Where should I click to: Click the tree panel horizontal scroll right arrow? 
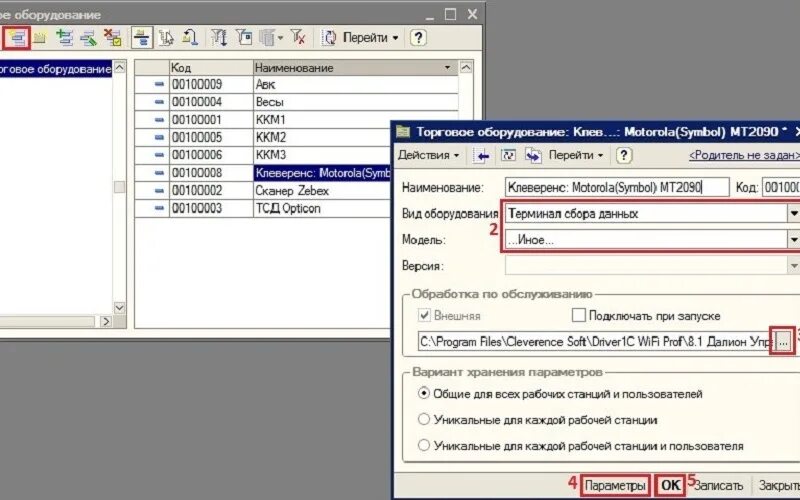[x=105, y=321]
